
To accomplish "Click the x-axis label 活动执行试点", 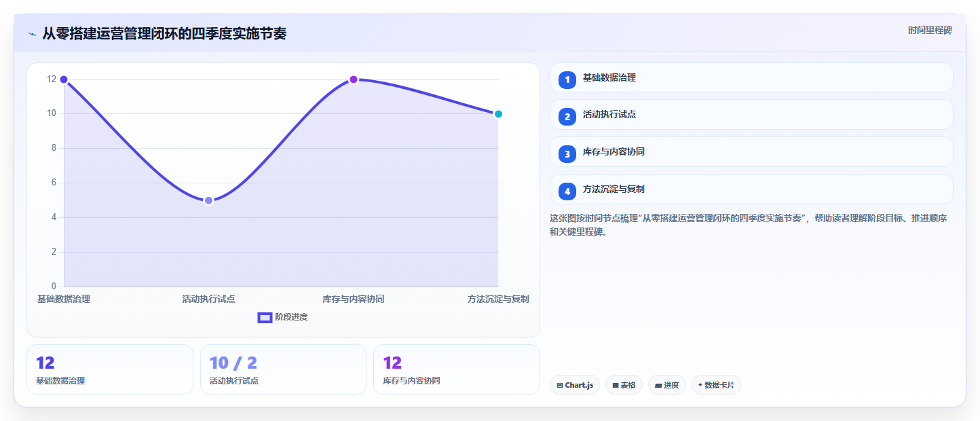I will (x=208, y=299).
